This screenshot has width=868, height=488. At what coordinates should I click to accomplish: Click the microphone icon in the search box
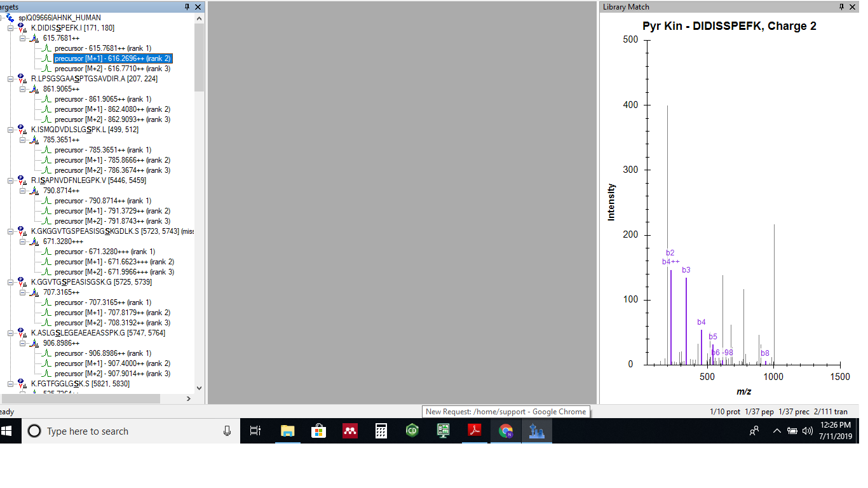pyautogui.click(x=227, y=431)
